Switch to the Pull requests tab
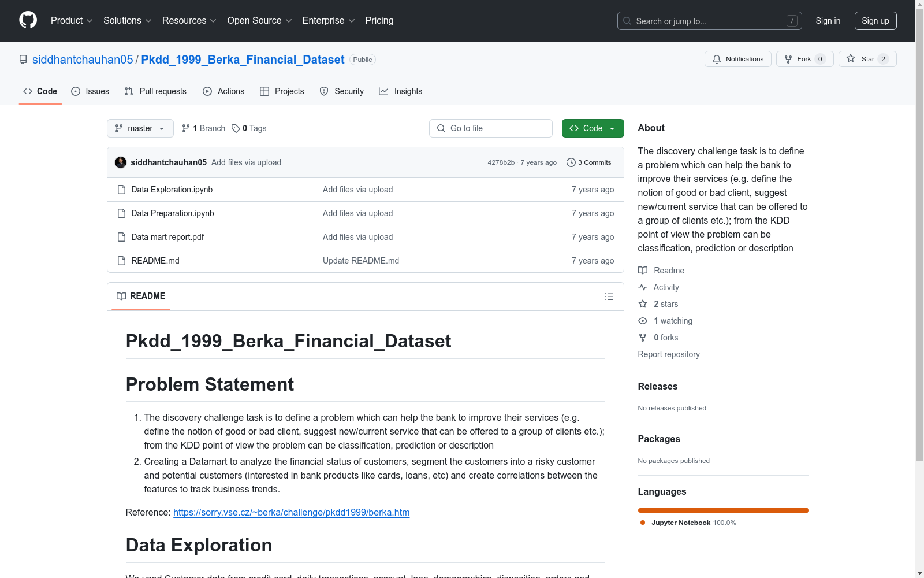 [155, 91]
